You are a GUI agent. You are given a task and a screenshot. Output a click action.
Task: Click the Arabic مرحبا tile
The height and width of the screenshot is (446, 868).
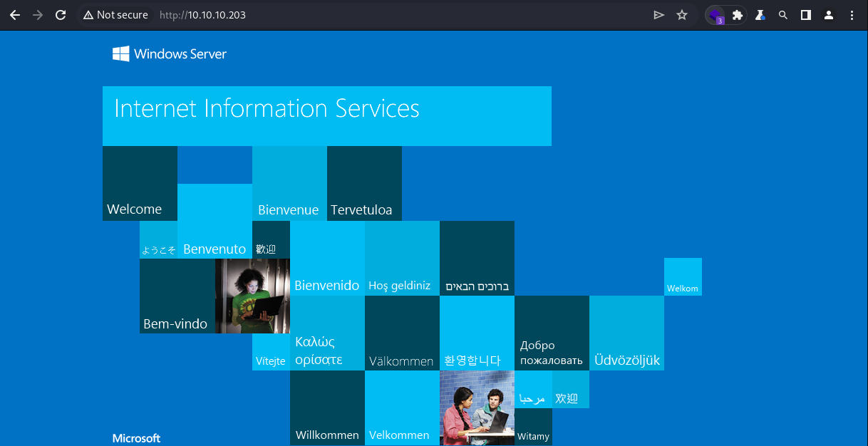click(533, 389)
